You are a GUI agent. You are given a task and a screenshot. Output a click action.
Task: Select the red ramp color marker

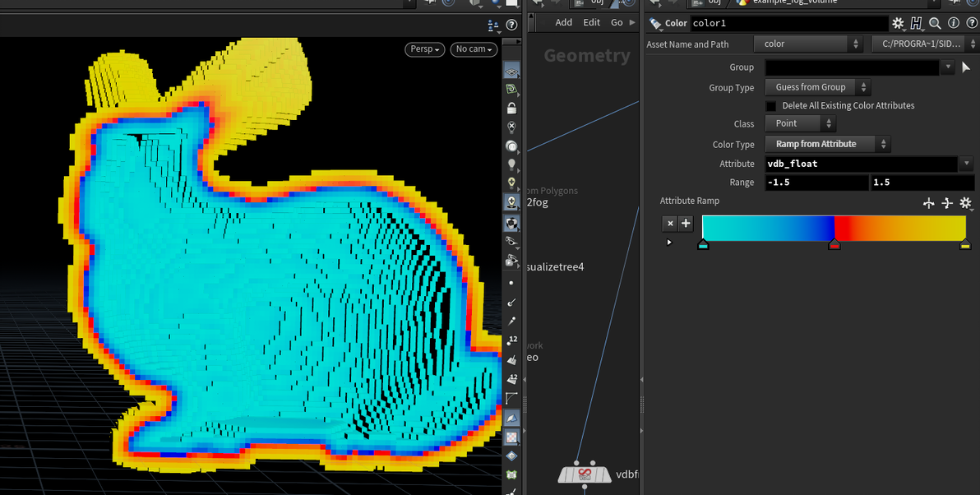(834, 245)
